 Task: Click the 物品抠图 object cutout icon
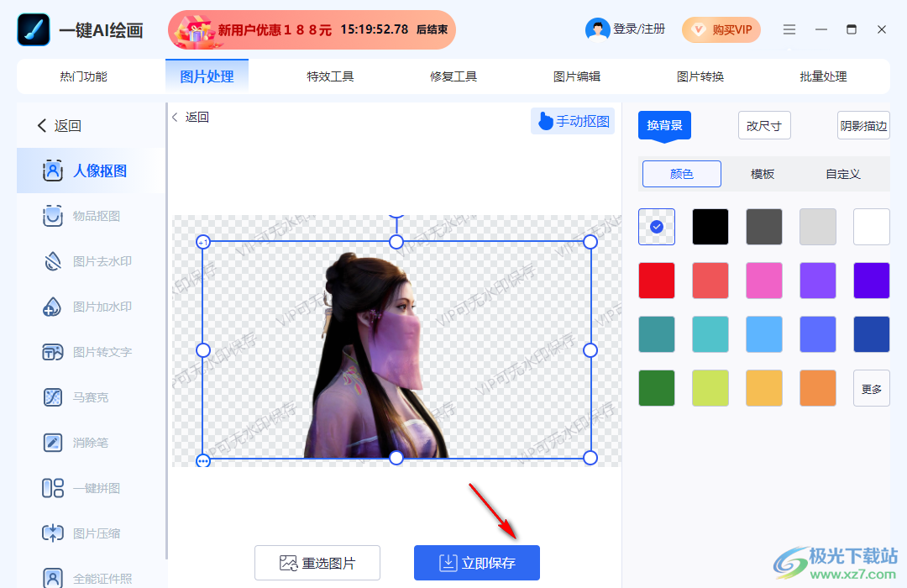tap(53, 216)
